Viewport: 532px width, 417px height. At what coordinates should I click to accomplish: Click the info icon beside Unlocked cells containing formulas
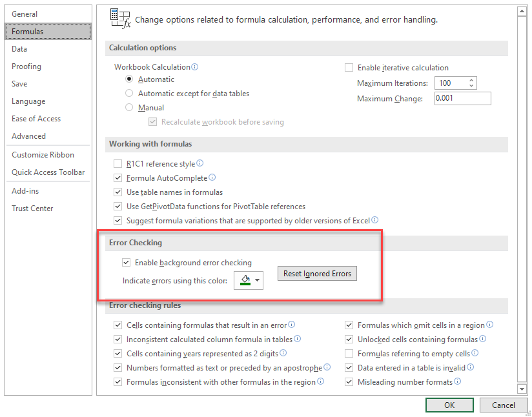pyautogui.click(x=483, y=338)
